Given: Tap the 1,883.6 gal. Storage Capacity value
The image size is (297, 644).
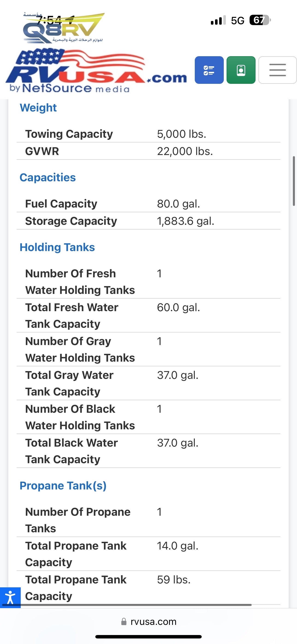Looking at the screenshot, I should 186,221.
